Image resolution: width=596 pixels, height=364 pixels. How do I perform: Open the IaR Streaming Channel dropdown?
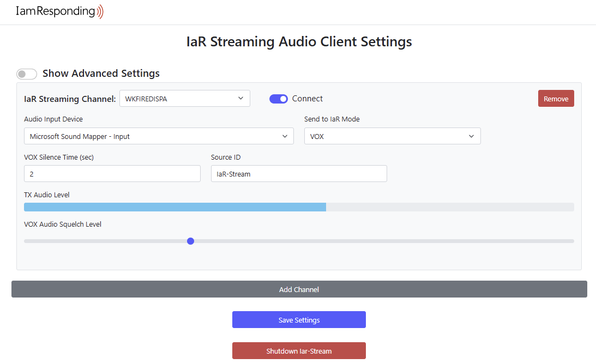click(x=185, y=99)
